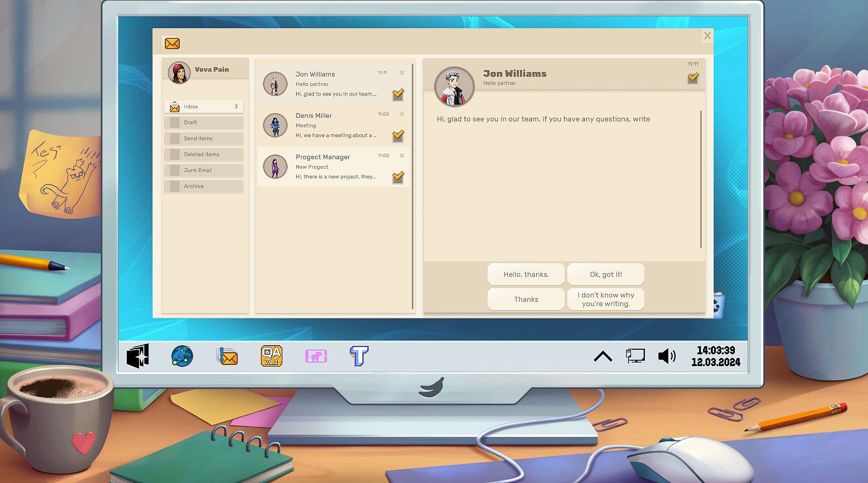This screenshot has height=483, width=868.
Task: Reply "I don't know why you're writing."
Action: click(x=606, y=299)
